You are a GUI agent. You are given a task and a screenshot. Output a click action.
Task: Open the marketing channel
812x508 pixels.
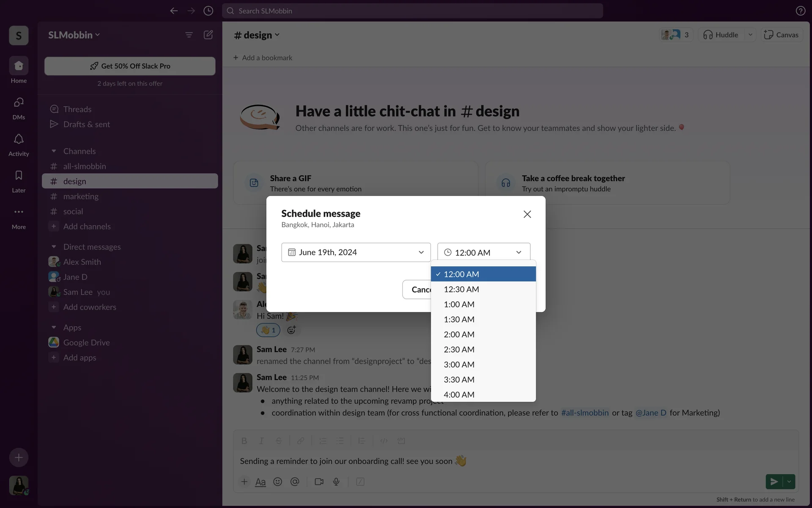[81, 196]
